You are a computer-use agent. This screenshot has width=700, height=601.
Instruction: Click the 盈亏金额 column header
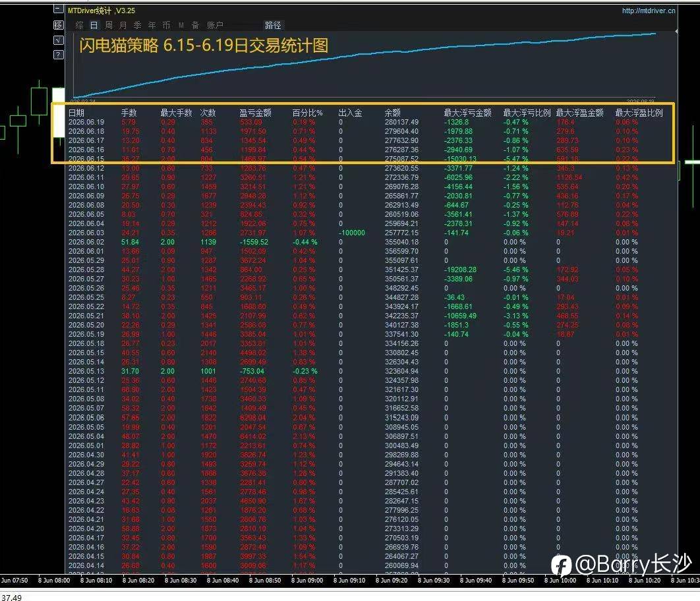point(255,113)
